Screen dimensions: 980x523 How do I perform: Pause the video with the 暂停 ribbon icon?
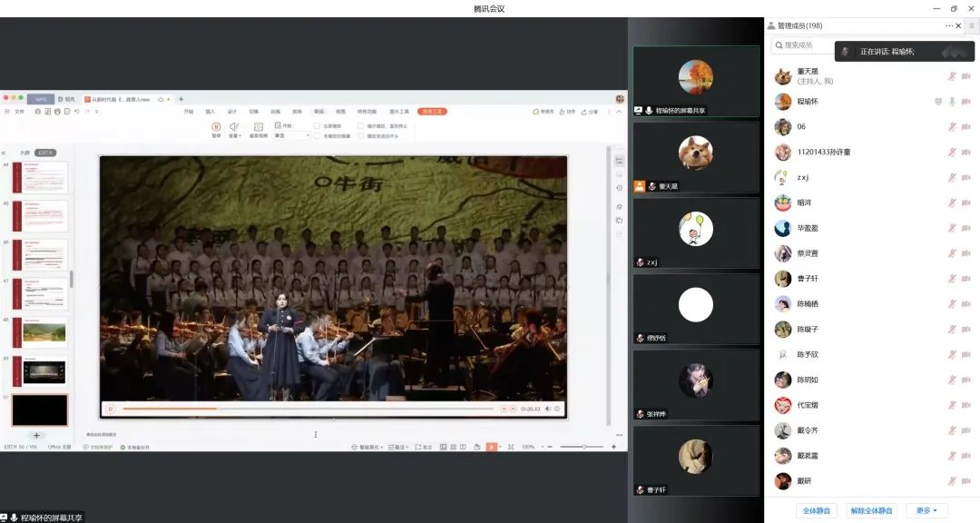tap(216, 128)
